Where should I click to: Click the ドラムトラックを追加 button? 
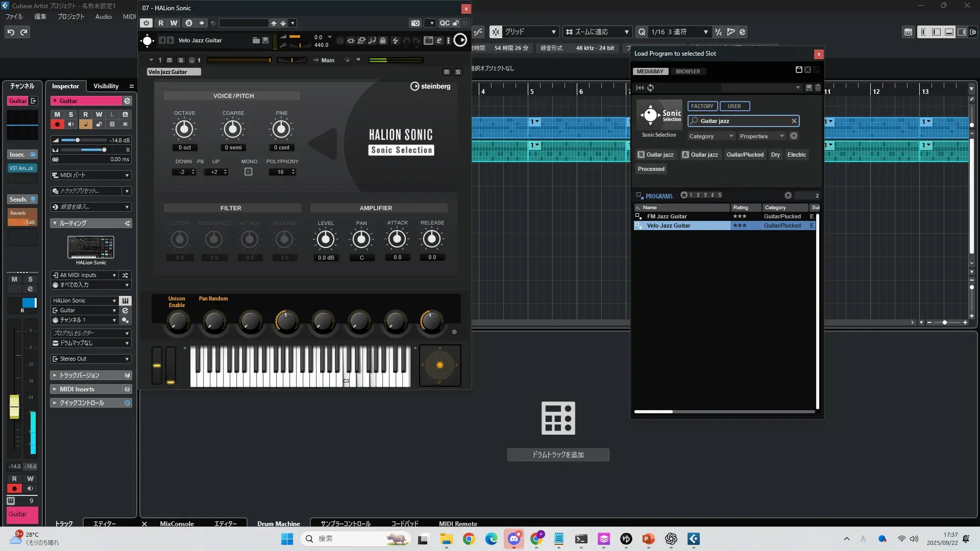pos(558,455)
